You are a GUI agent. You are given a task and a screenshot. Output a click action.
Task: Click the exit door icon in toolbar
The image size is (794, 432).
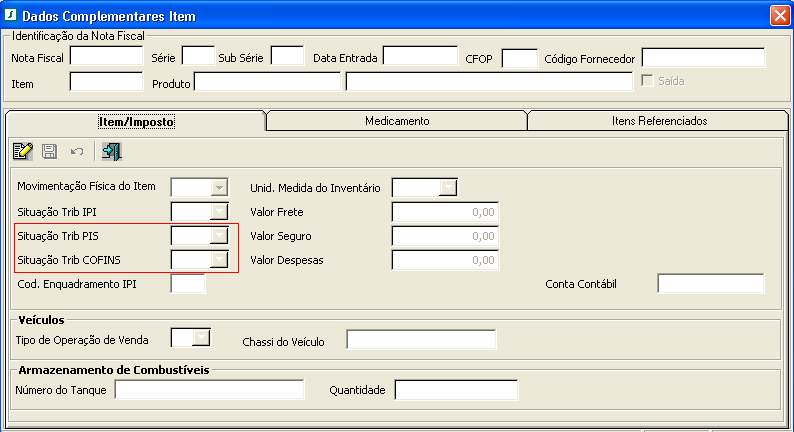click(x=111, y=151)
